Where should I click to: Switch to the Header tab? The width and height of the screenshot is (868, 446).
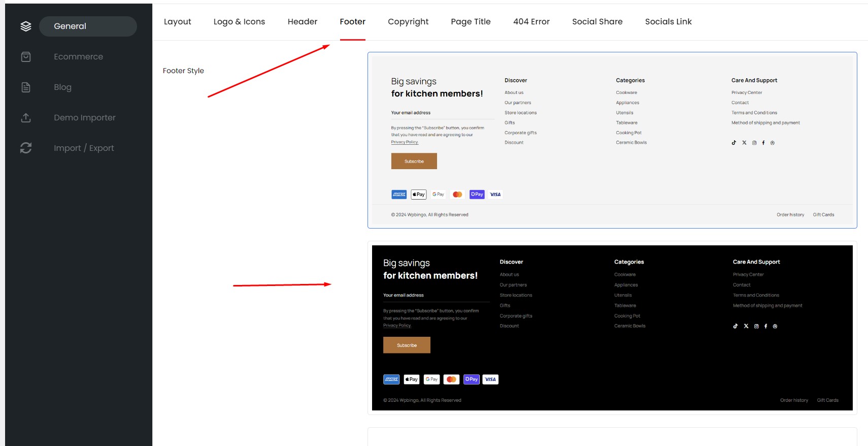[x=303, y=22]
